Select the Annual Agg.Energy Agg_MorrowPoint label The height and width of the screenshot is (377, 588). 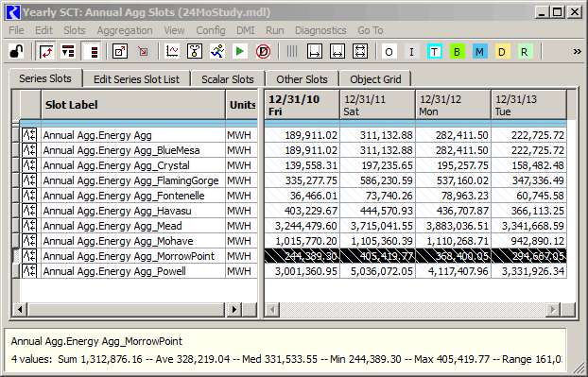129,256
